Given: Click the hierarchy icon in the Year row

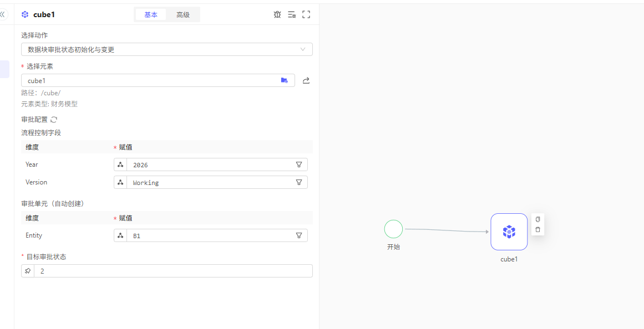Looking at the screenshot, I should click(x=120, y=164).
